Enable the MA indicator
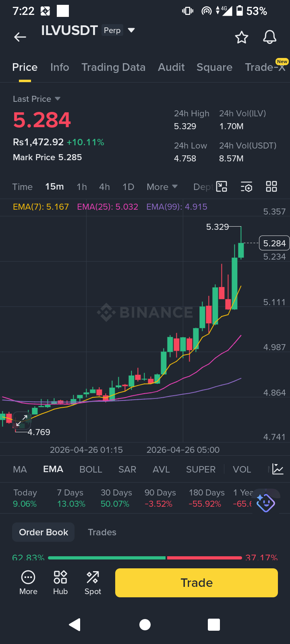 tap(20, 469)
